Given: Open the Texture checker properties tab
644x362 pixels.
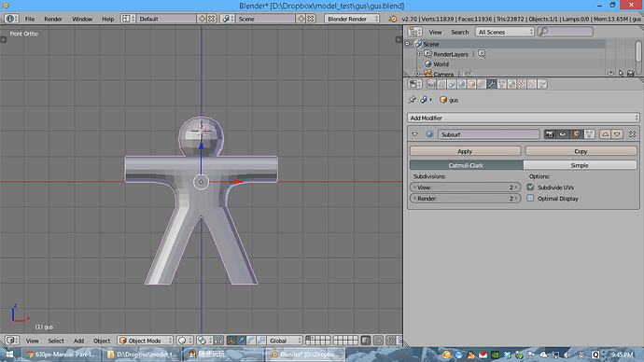Looking at the screenshot, I should click(x=522, y=84).
